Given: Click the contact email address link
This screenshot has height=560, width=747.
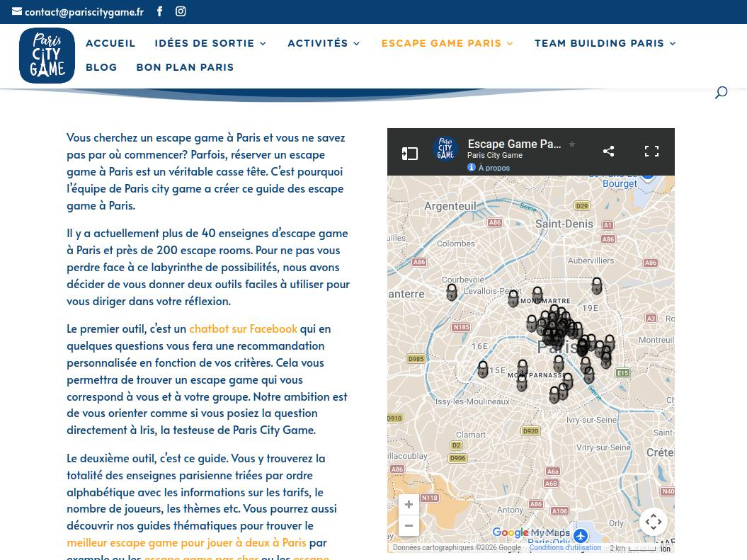Looking at the screenshot, I should (84, 11).
